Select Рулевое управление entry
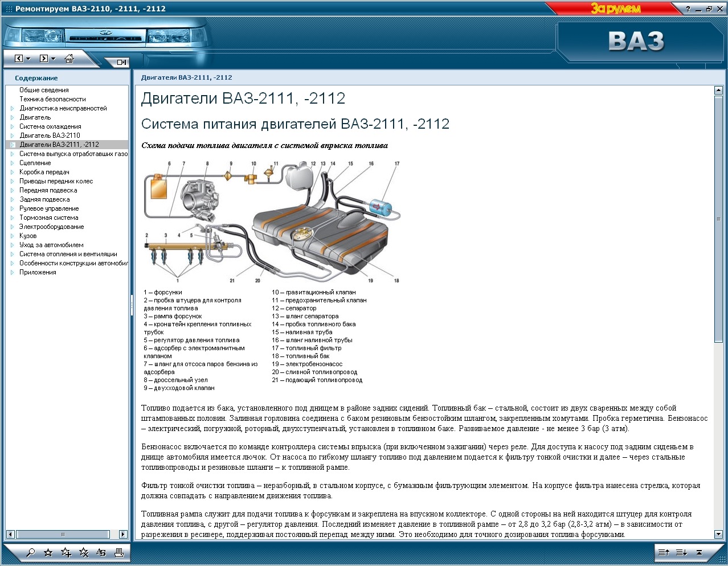728x566 pixels. (49, 208)
